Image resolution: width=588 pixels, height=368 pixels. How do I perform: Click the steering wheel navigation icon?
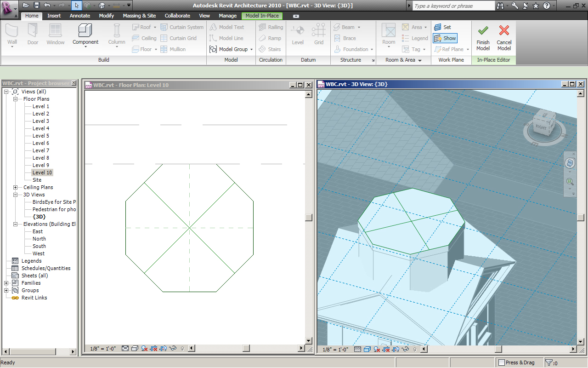[570, 163]
